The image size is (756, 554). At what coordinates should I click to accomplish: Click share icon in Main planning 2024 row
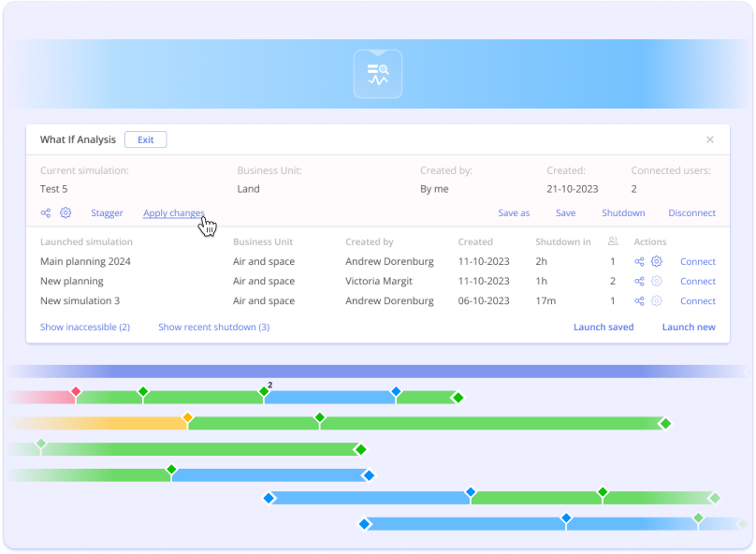pyautogui.click(x=639, y=261)
